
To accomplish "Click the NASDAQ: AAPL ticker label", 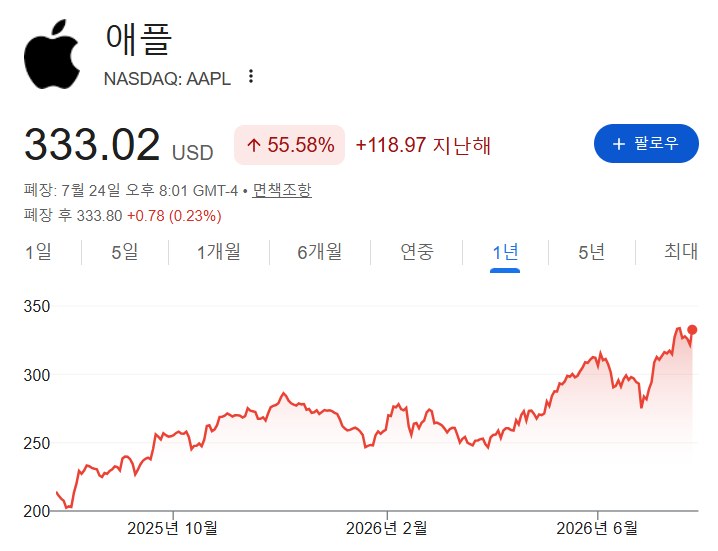I will click(x=167, y=79).
